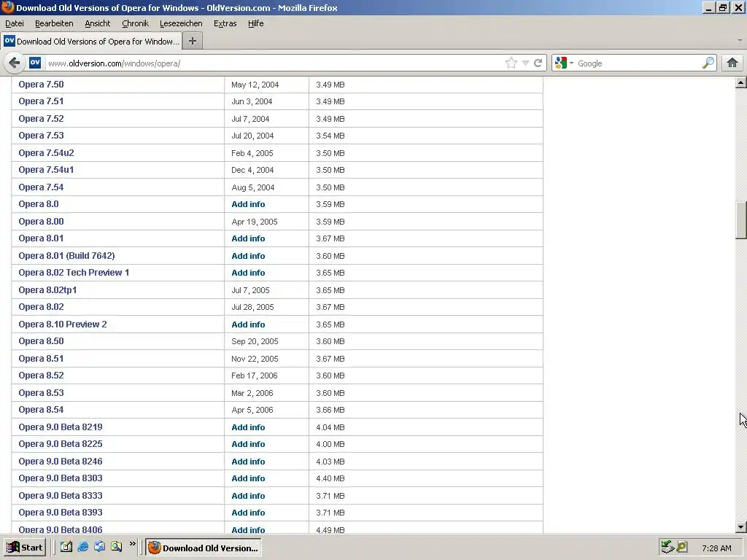
Task: Bookmark this page with the star icon
Action: pyautogui.click(x=511, y=63)
